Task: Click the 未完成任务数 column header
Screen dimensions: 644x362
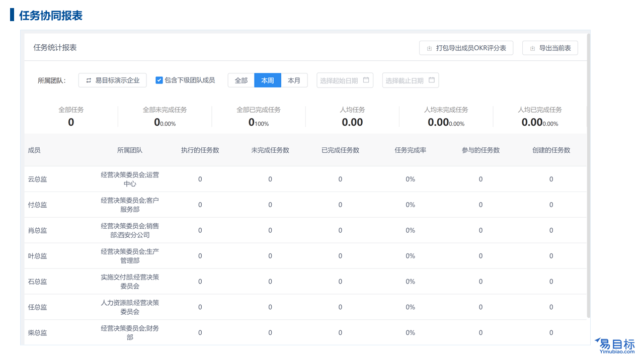Action: [270, 150]
